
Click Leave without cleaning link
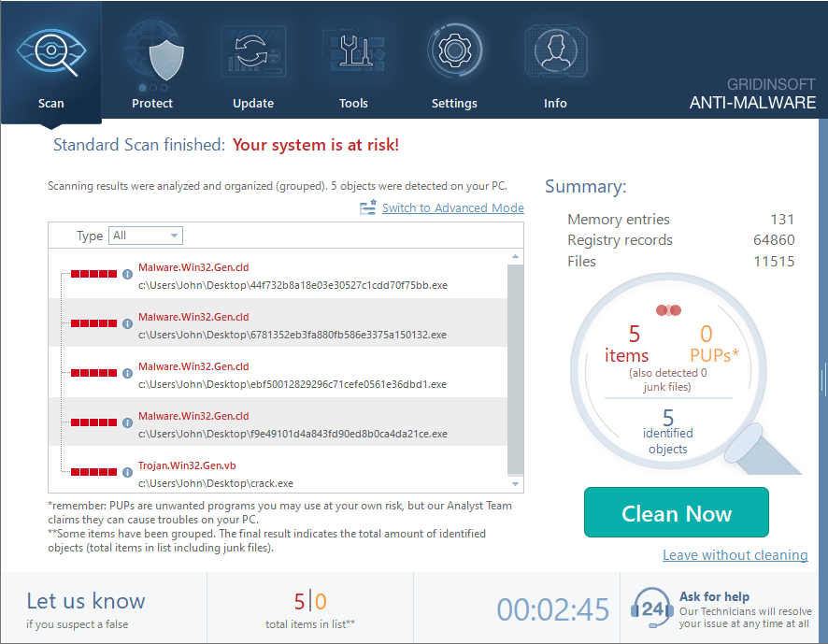point(735,554)
